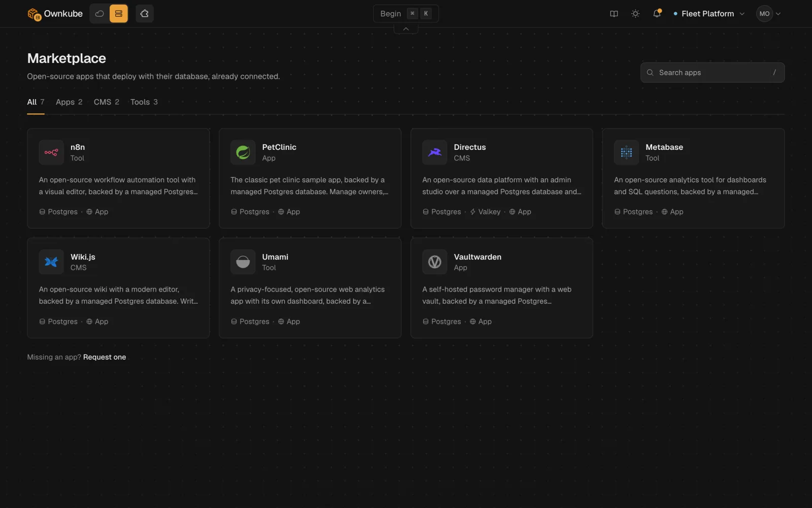Image resolution: width=812 pixels, height=508 pixels.
Task: Click the Marketplace page heading
Action: (66, 58)
